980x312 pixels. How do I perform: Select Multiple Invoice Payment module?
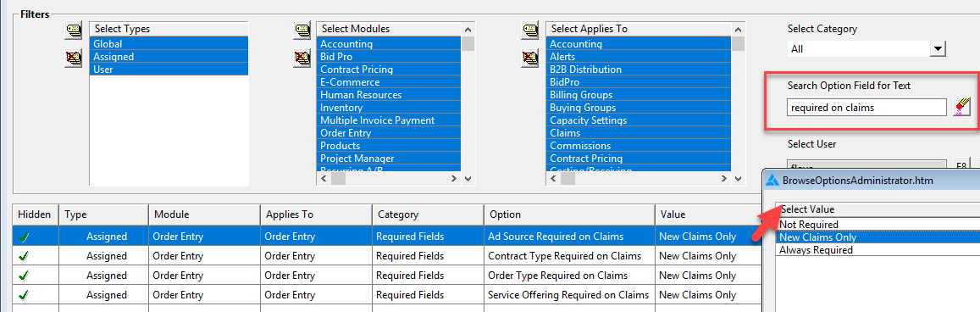[389, 120]
